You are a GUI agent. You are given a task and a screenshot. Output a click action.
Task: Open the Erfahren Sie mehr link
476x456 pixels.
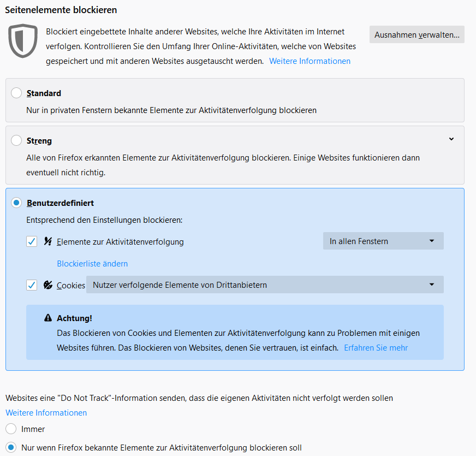pyautogui.click(x=376, y=348)
